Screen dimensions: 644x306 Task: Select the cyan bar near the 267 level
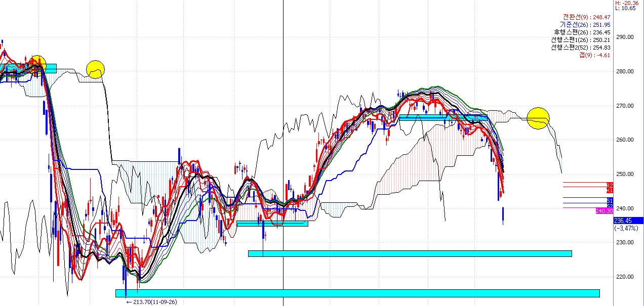[443, 117]
